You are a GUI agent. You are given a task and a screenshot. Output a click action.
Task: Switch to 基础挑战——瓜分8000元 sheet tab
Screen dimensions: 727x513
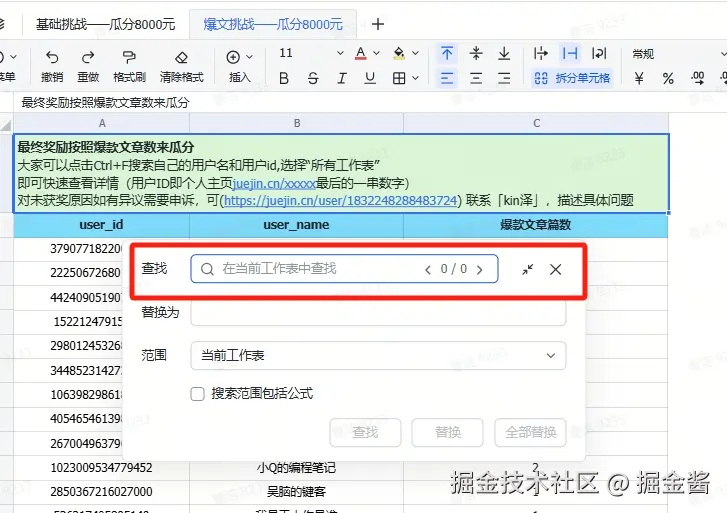[106, 24]
